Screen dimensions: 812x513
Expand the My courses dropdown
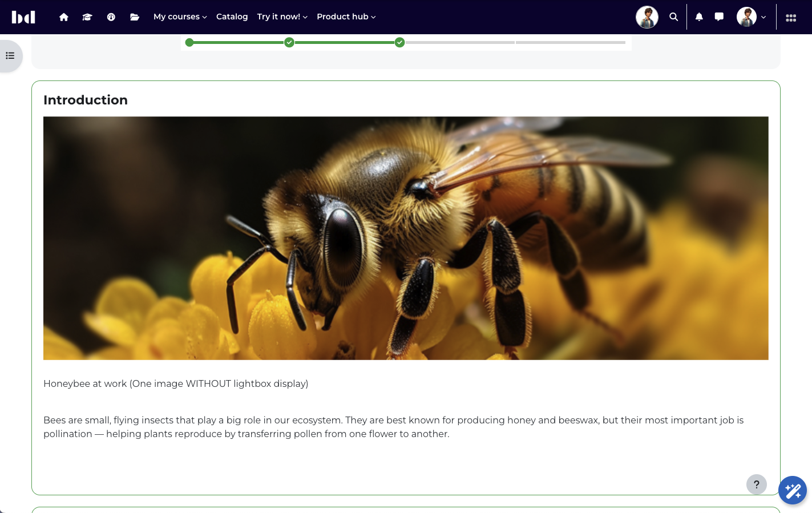(180, 17)
